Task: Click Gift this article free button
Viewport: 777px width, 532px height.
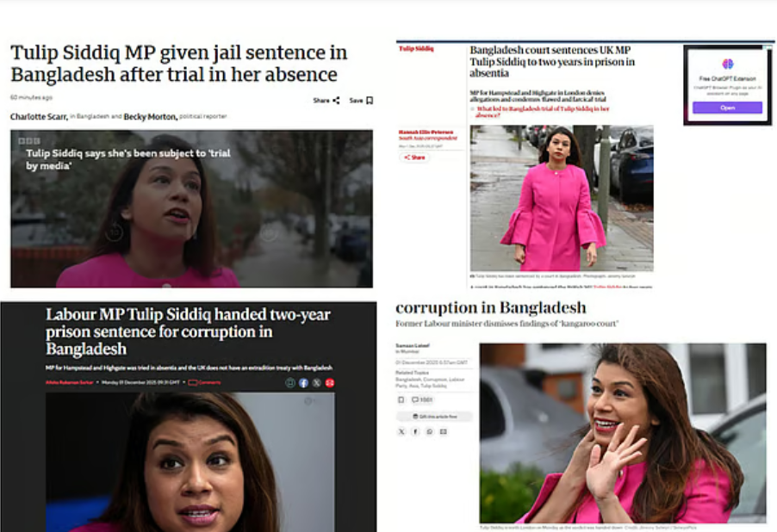Action: [x=434, y=417]
